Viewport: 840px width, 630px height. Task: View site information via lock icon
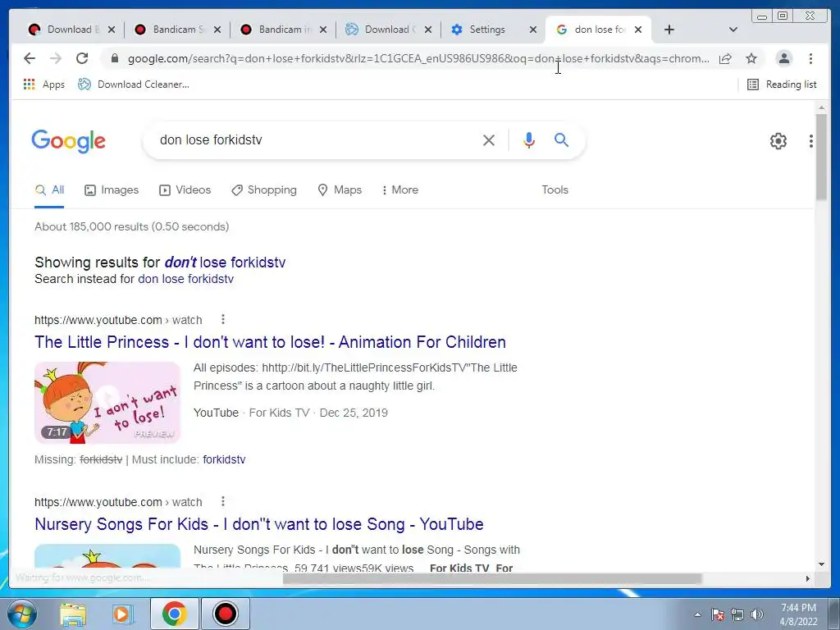[x=115, y=58]
